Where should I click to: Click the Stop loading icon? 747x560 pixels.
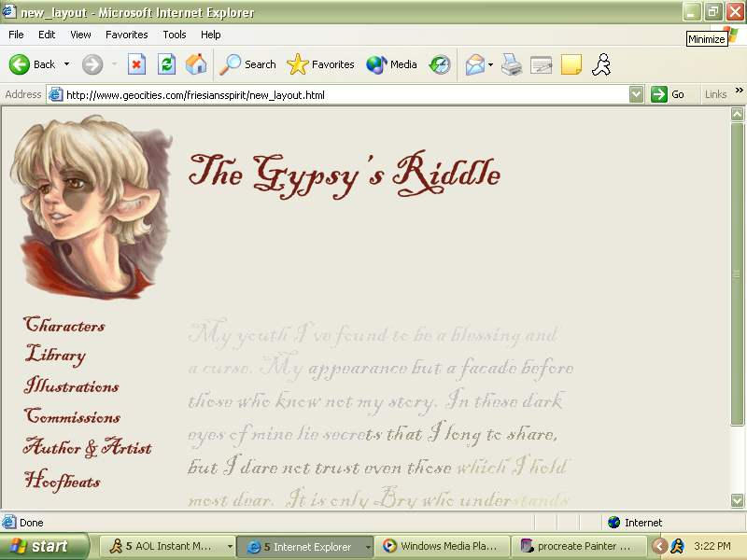point(138,63)
